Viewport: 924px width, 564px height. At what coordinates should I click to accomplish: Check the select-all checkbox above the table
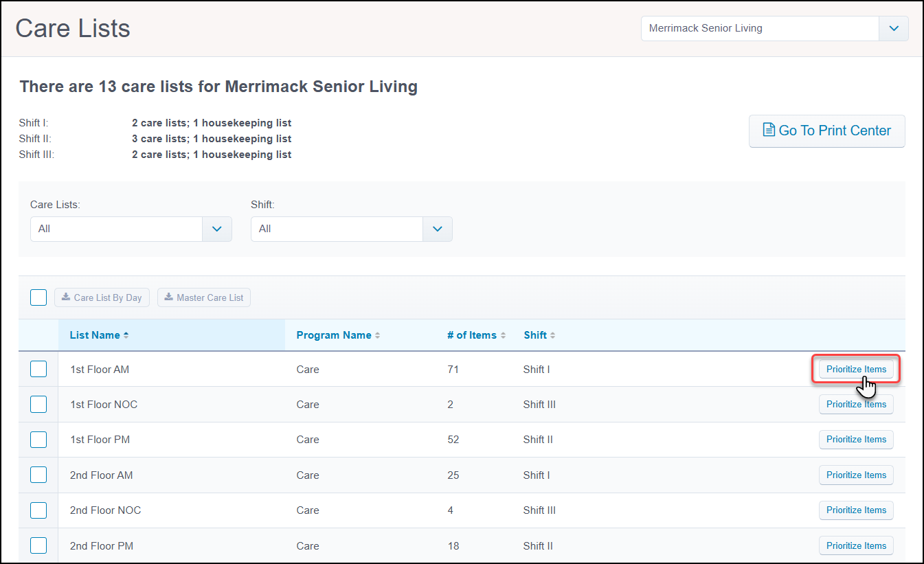coord(38,297)
